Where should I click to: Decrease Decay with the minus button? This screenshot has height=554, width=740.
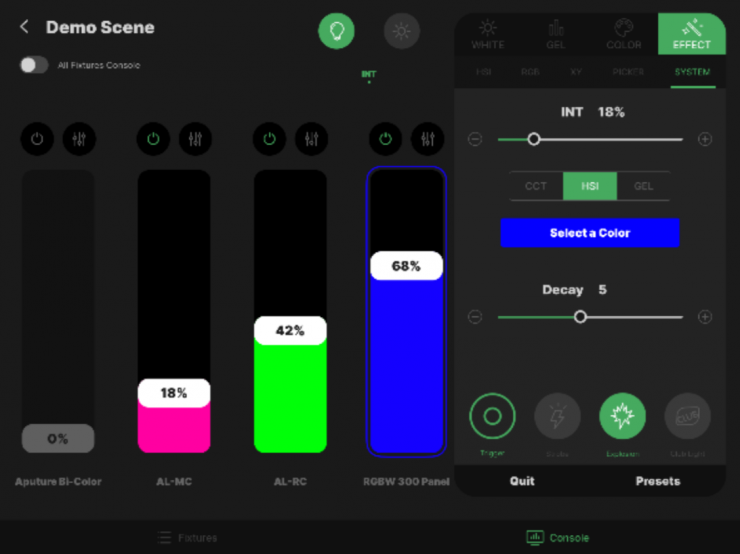click(475, 317)
